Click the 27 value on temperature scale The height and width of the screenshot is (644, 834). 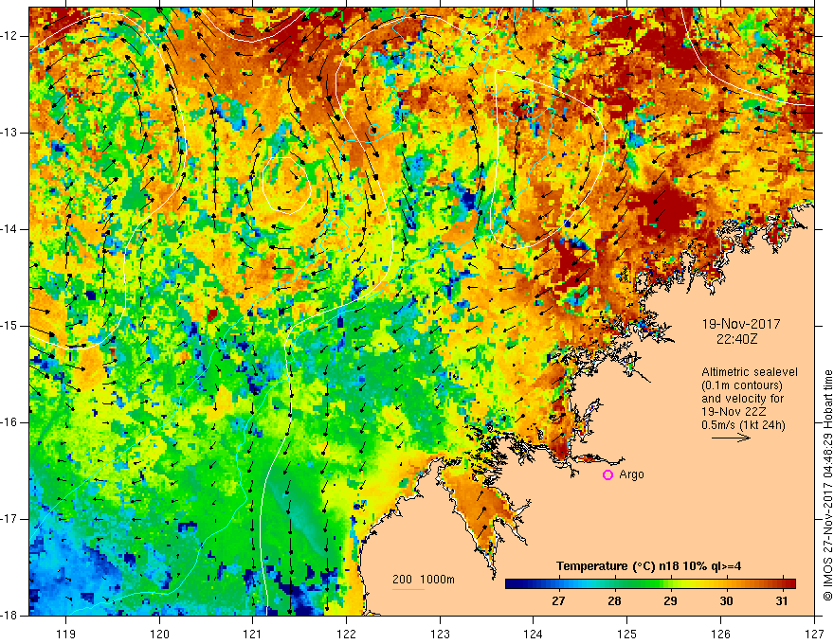click(558, 601)
